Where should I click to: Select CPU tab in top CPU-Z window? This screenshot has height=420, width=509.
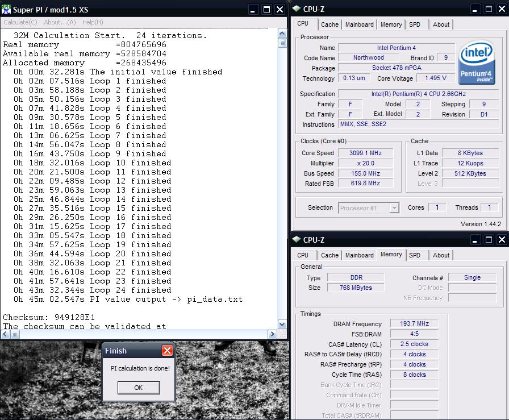[303, 23]
